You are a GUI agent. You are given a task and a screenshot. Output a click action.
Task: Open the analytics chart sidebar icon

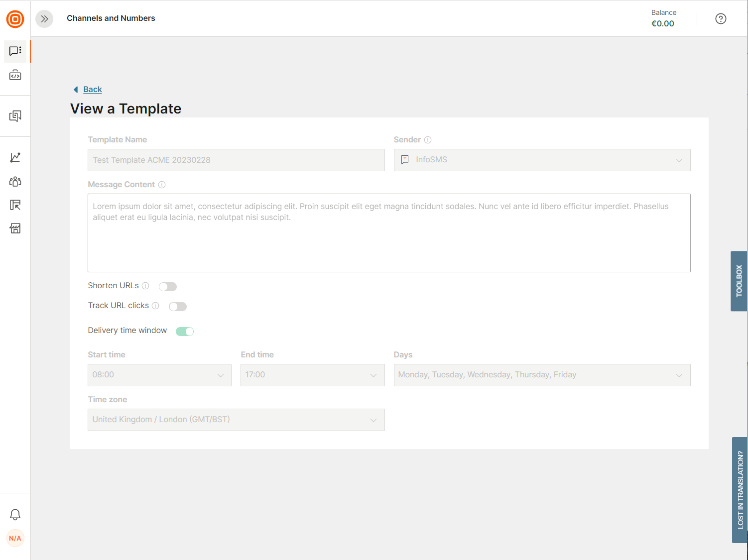point(15,157)
